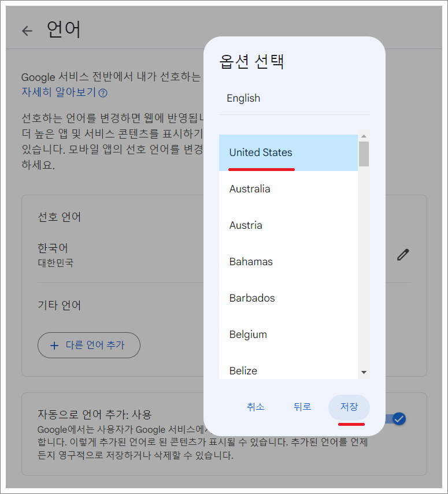
Task: Click the 한국어 preferred language entry
Action: tap(53, 248)
